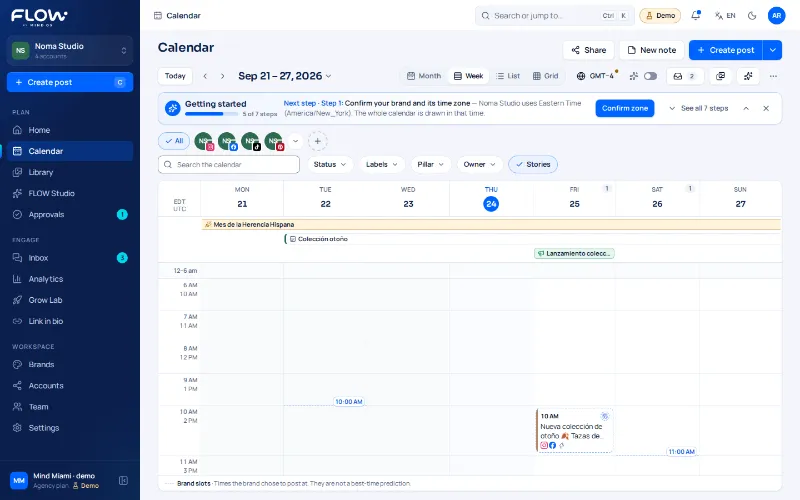Filter by the TikTok account avatar
This screenshot has width=800, height=500.
[251, 141]
